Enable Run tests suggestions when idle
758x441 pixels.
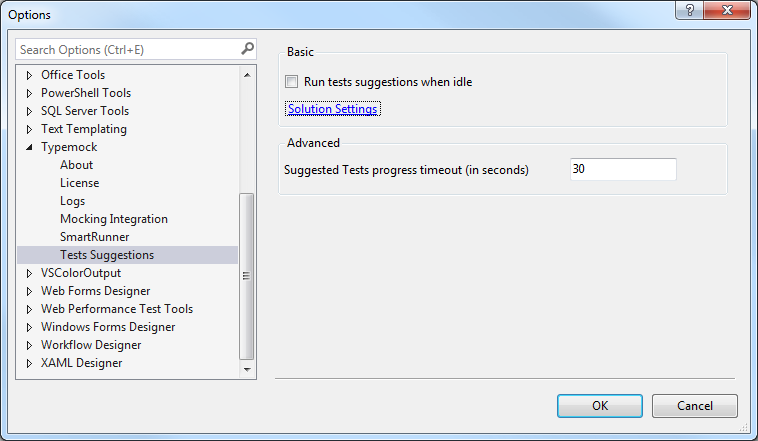click(x=292, y=82)
